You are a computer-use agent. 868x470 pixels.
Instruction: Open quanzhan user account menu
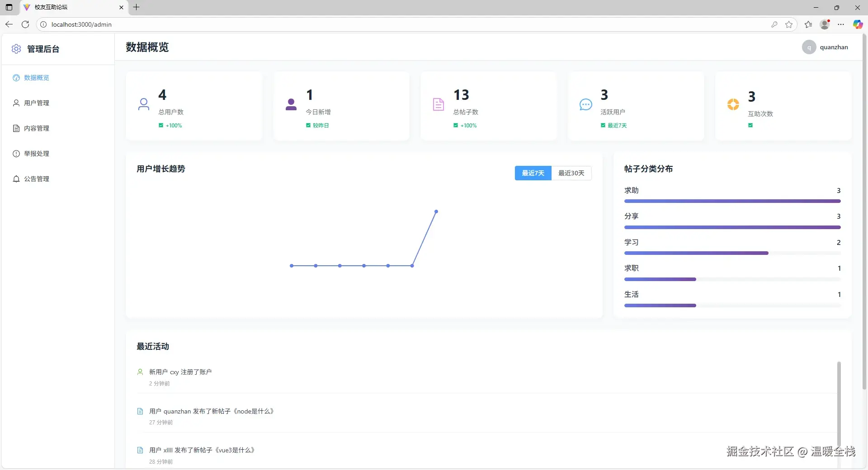pyautogui.click(x=826, y=47)
